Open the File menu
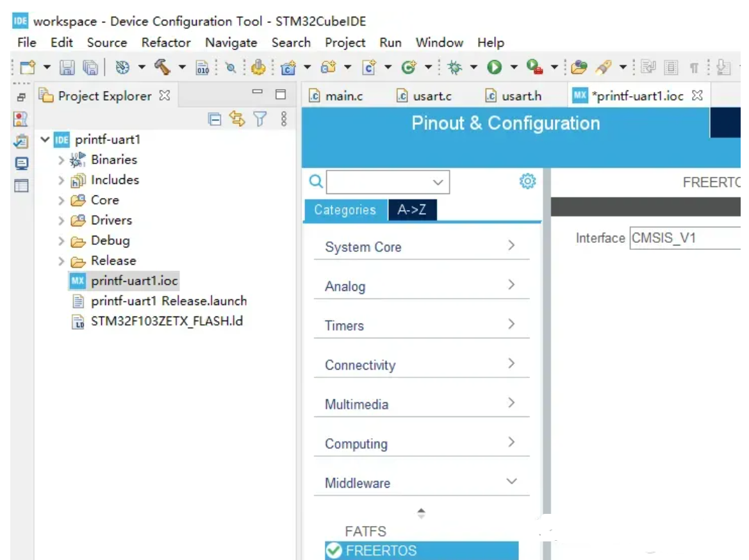This screenshot has width=749, height=560. pyautogui.click(x=27, y=42)
